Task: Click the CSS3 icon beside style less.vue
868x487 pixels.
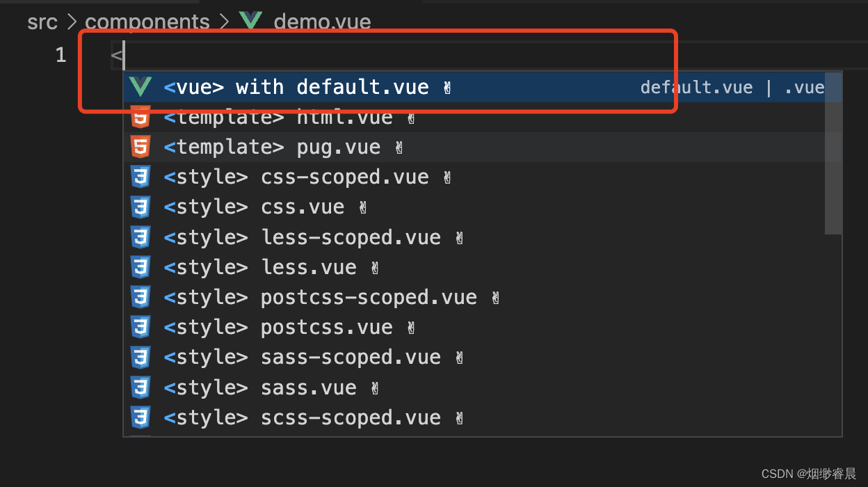Action: pos(140,266)
